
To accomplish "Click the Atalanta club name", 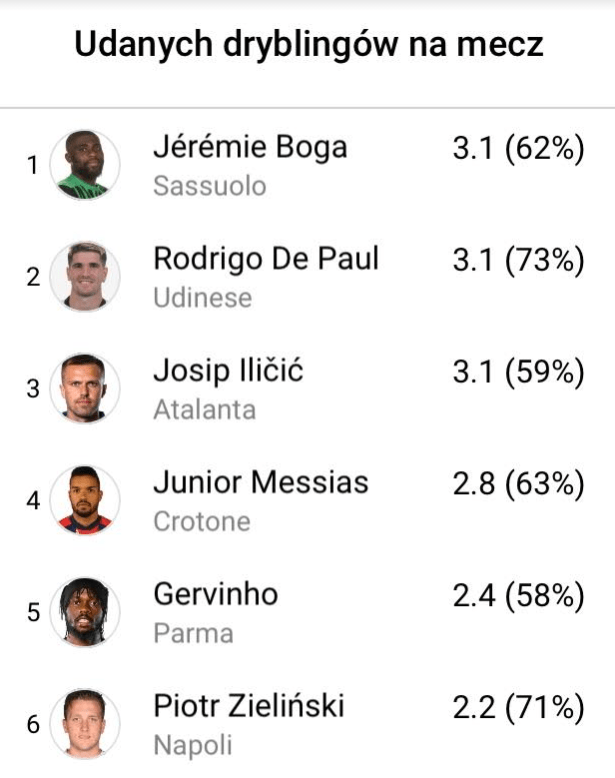I will point(204,410).
